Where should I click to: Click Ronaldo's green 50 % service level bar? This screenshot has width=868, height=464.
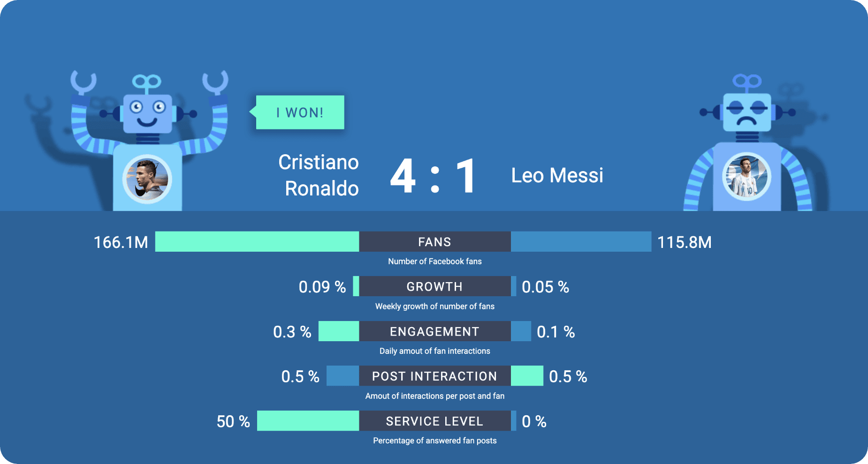(308, 421)
